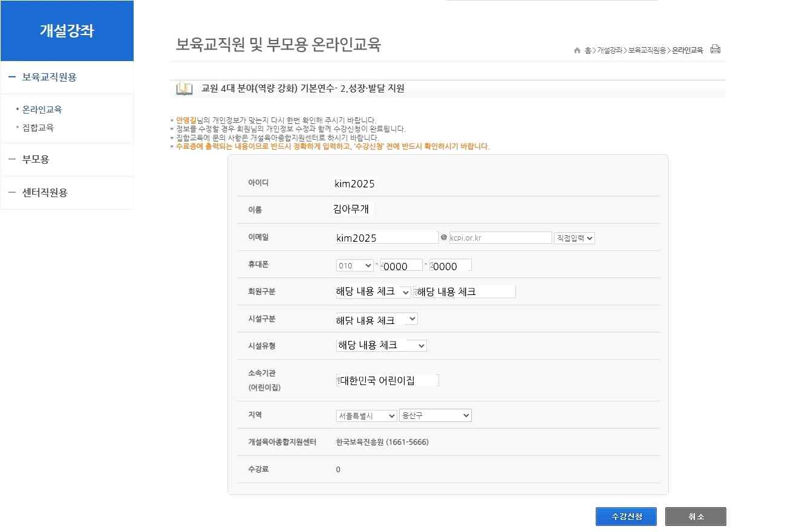The height and width of the screenshot is (532, 785).
Task: Click the 소속기관 어린이집 name field
Action: click(x=387, y=381)
